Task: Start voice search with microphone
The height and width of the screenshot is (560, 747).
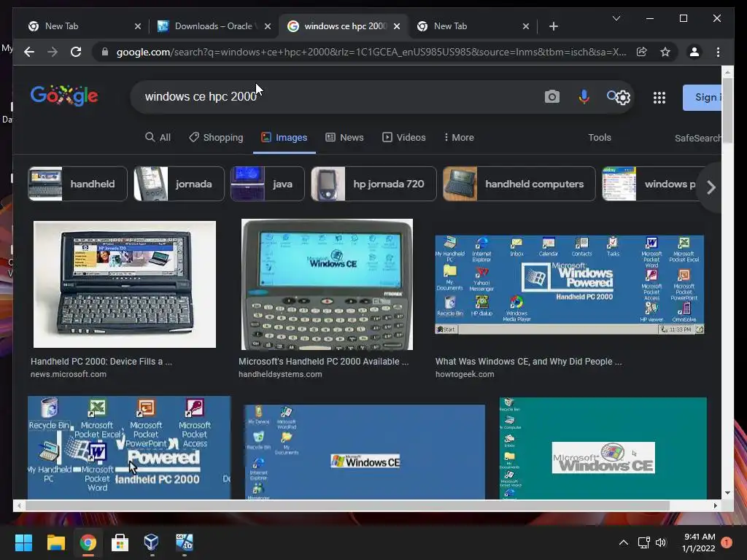Action: coord(584,97)
